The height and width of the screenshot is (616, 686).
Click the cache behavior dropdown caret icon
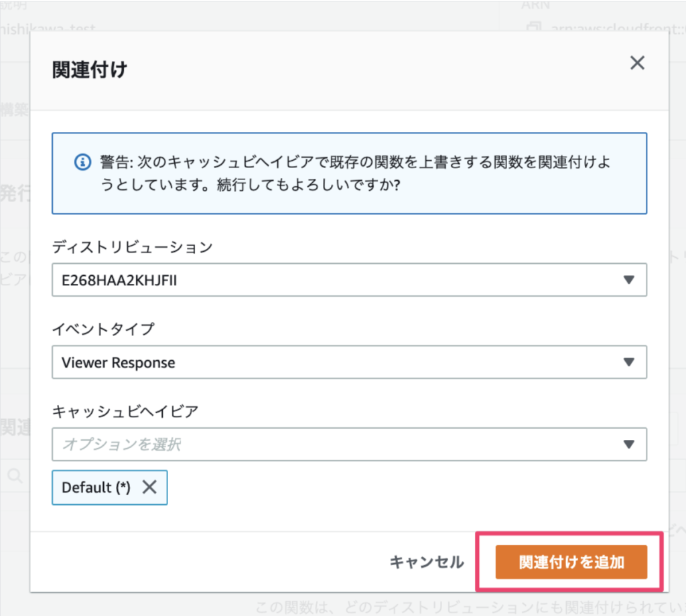click(628, 444)
